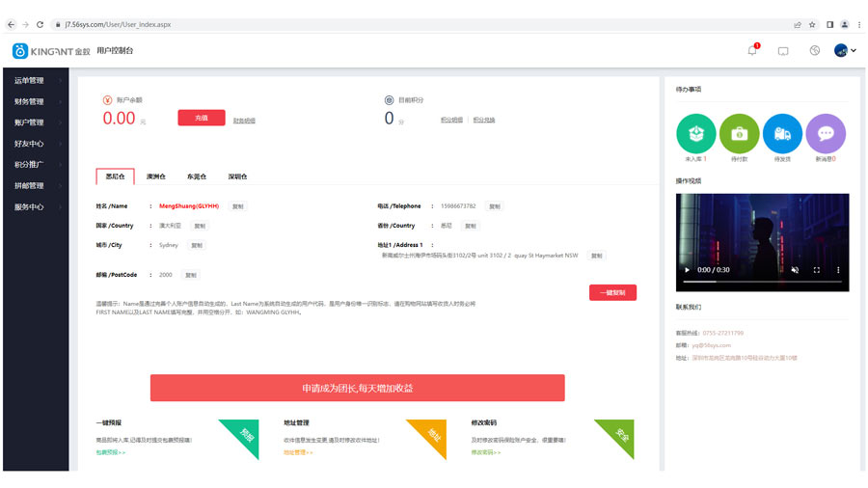Mute or unmute the tutorial video
The image size is (868, 488).
click(795, 270)
